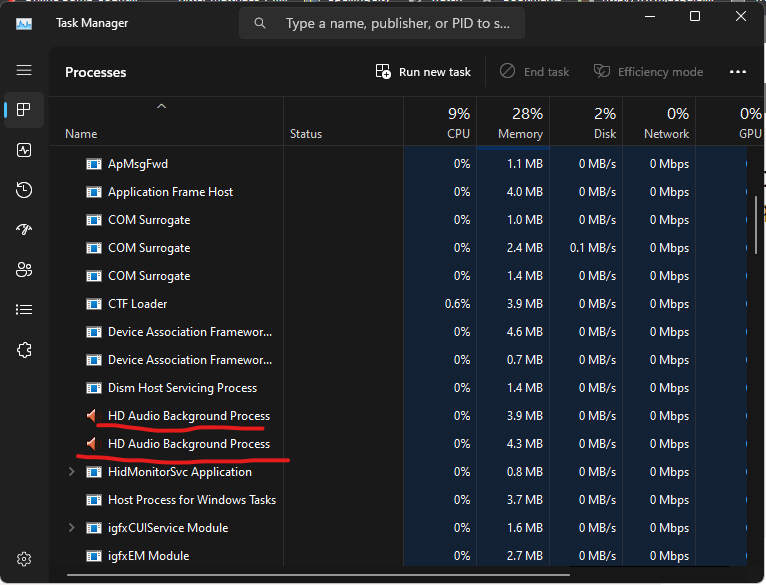Click the HidMonitorSvc Application icon
This screenshot has height=585, width=766.
[x=94, y=472]
